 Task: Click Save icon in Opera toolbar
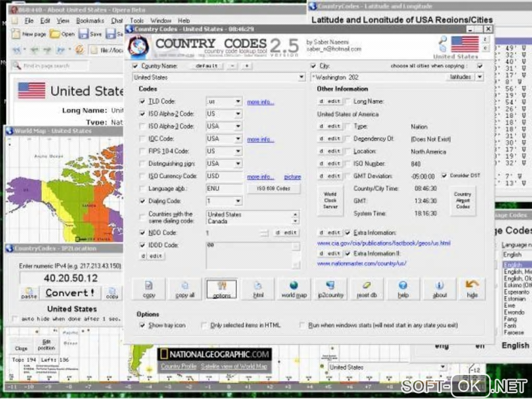click(83, 33)
